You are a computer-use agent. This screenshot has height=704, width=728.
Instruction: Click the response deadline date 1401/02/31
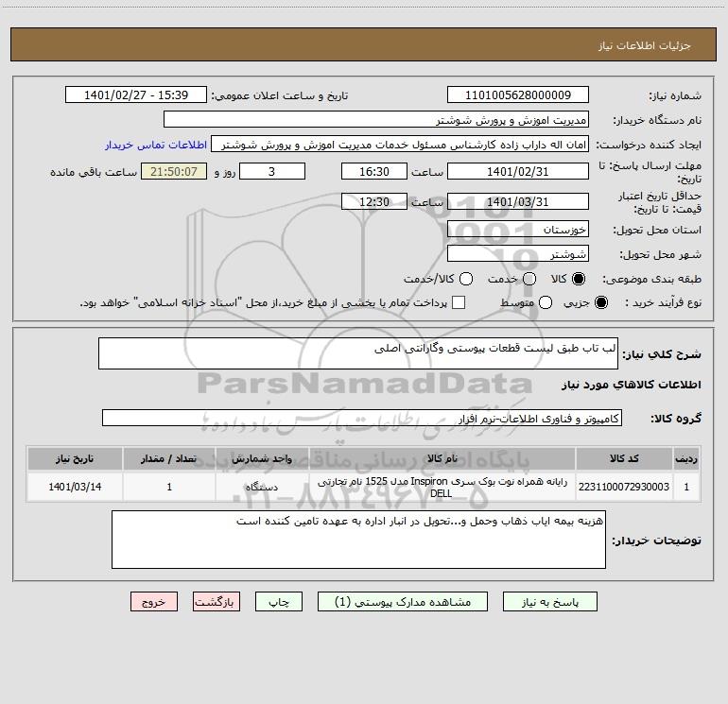click(x=518, y=171)
